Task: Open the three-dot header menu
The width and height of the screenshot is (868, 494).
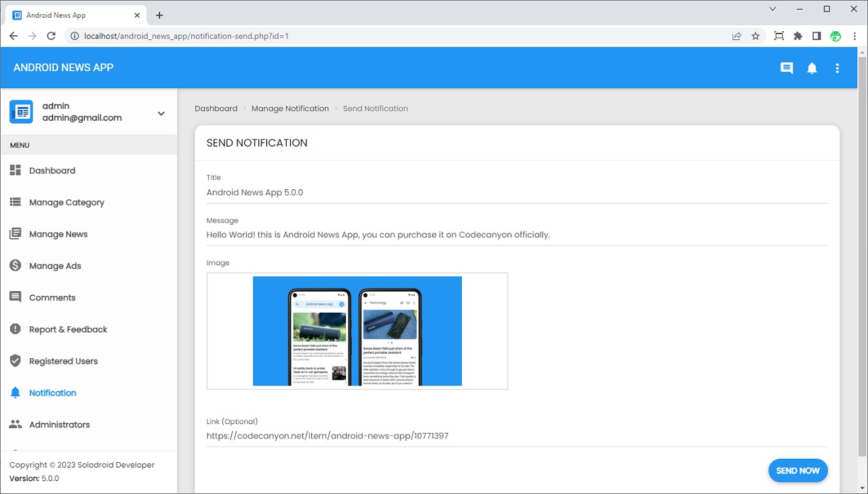Action: (837, 68)
